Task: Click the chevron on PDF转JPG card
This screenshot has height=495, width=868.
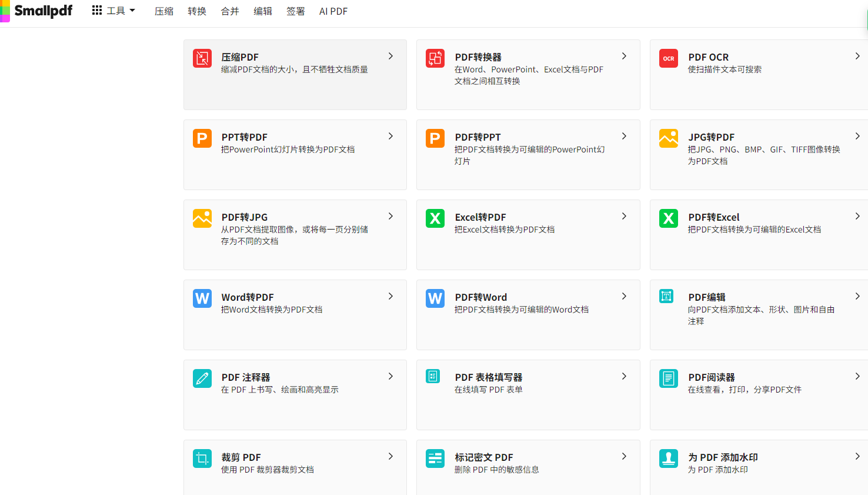Action: tap(390, 217)
